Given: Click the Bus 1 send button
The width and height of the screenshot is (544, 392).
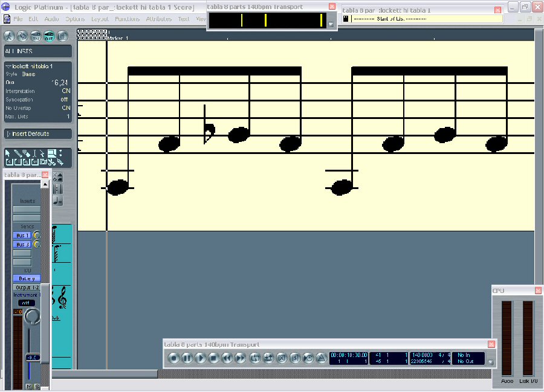Looking at the screenshot, I should [22, 235].
